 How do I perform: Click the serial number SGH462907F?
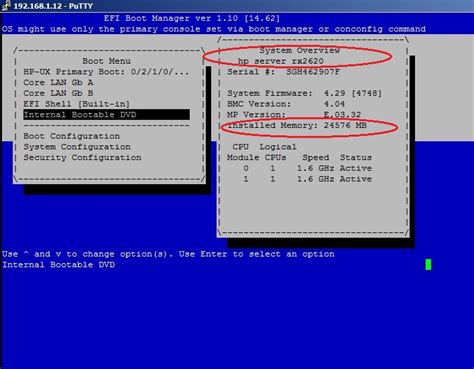(x=313, y=72)
